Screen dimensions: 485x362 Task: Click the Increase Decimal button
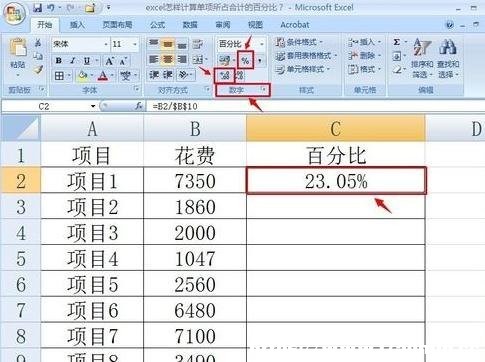[x=225, y=76]
